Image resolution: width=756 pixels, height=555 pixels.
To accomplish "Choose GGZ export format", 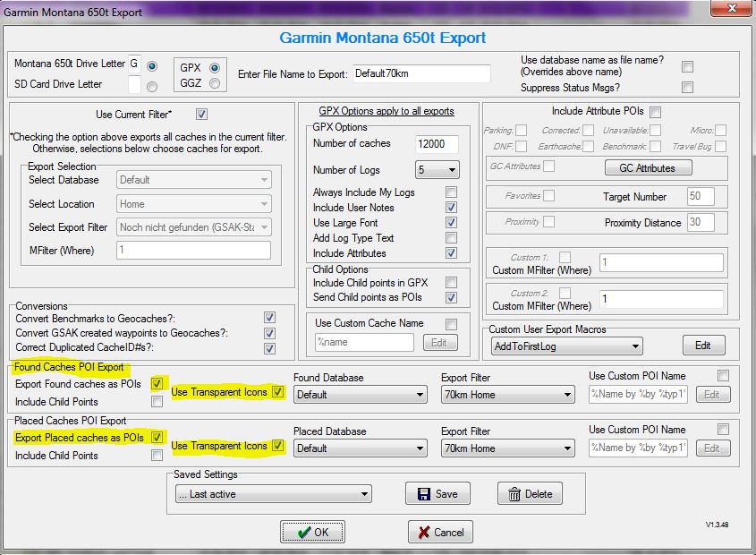I will pos(215,83).
